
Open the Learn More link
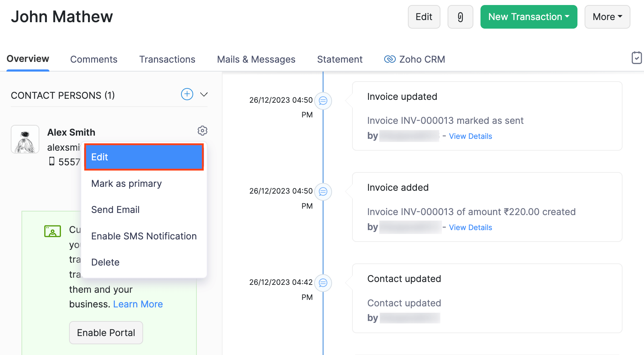[138, 304]
